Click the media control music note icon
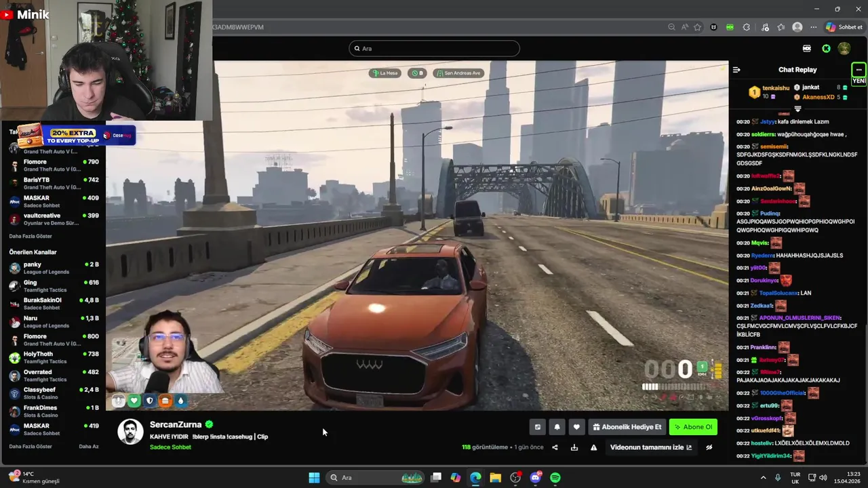 pos(765,27)
